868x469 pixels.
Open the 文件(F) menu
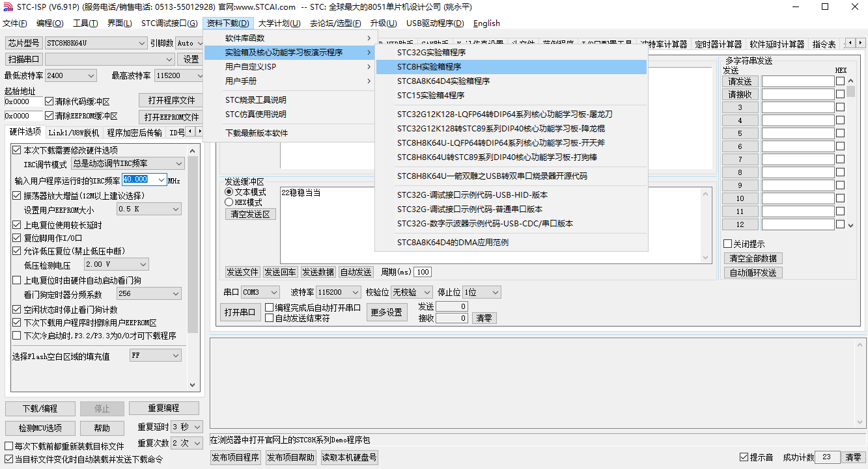(14, 23)
